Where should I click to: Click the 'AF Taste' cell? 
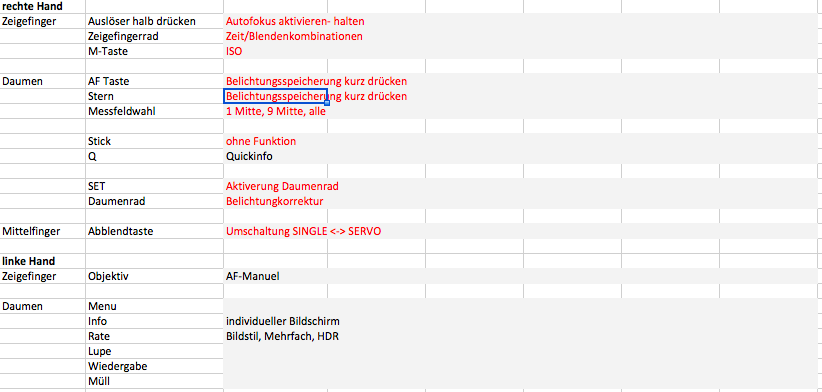[x=154, y=81]
